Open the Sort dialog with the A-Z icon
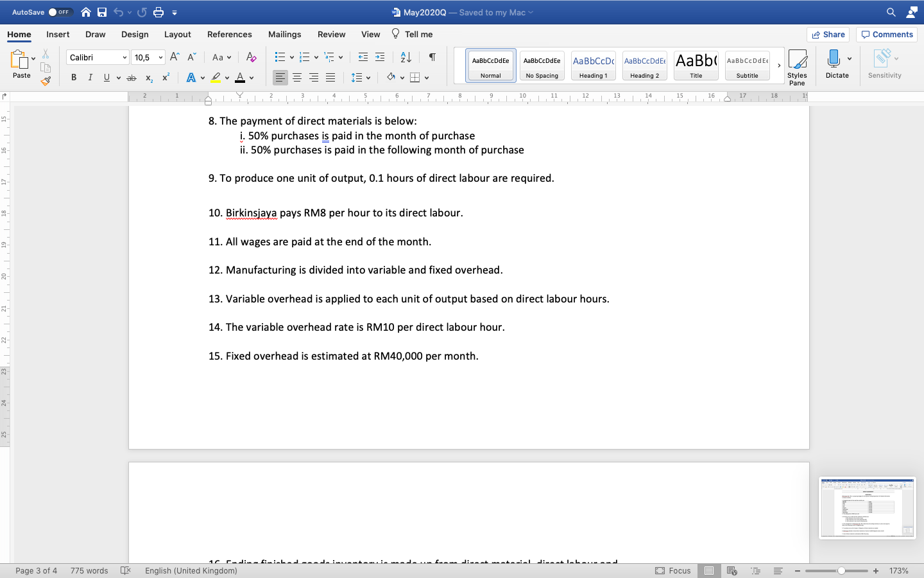 (406, 57)
